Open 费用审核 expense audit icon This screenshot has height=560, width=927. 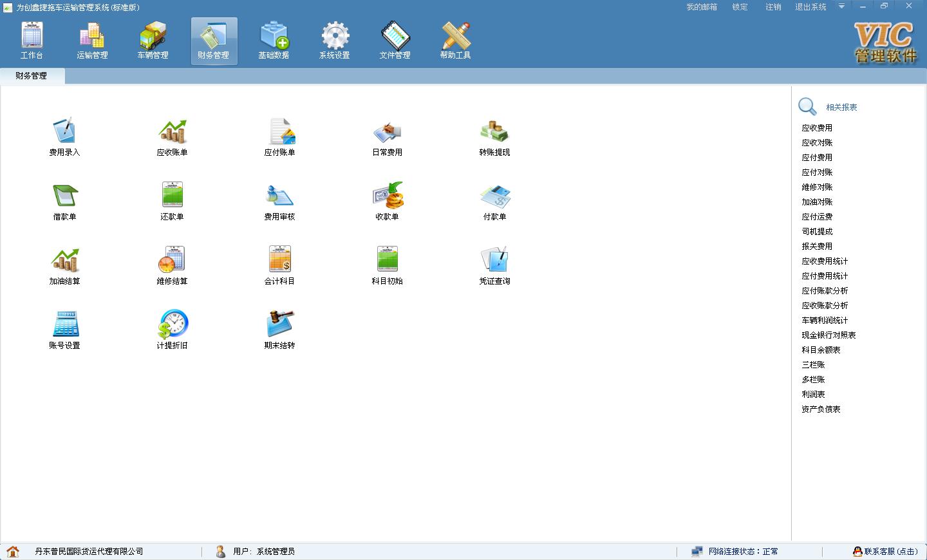pos(279,201)
